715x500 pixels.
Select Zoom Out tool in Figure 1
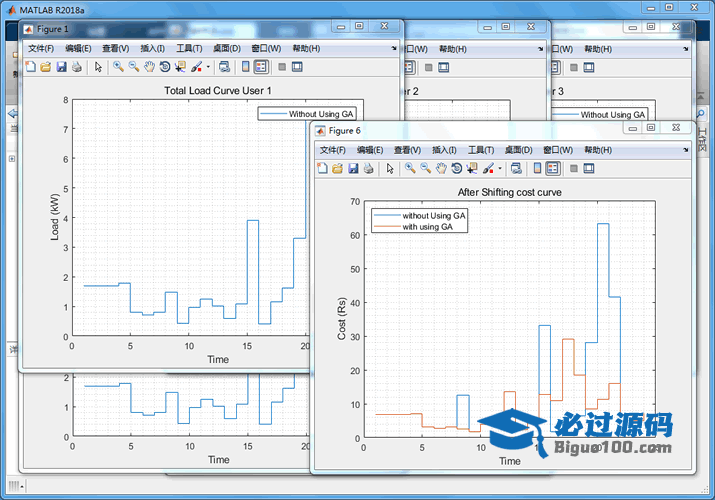coord(133,67)
